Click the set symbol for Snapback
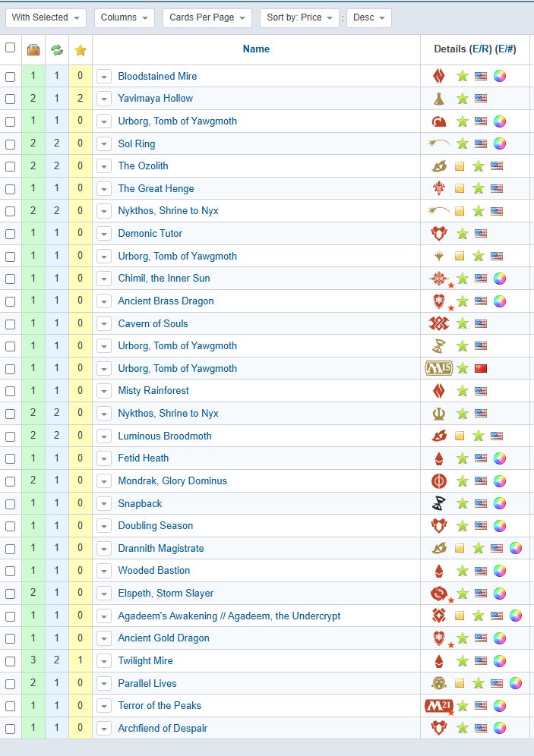Image resolution: width=534 pixels, height=756 pixels. pyautogui.click(x=438, y=503)
